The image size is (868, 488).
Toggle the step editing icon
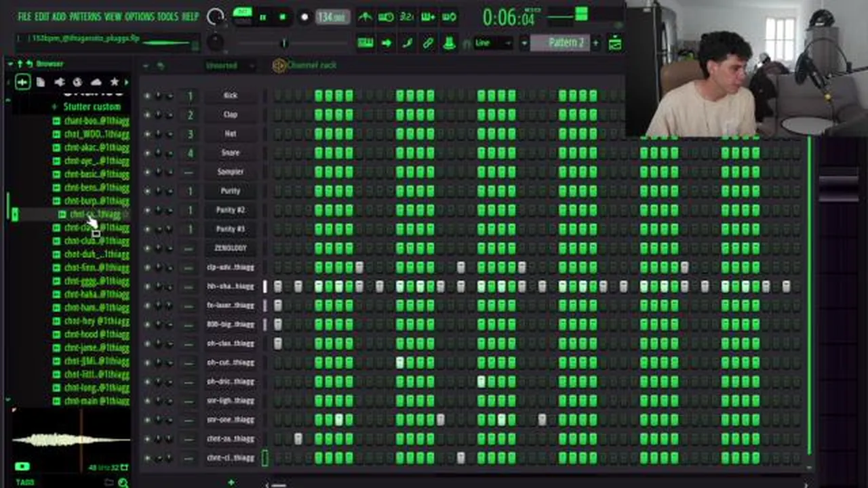pyautogui.click(x=408, y=43)
